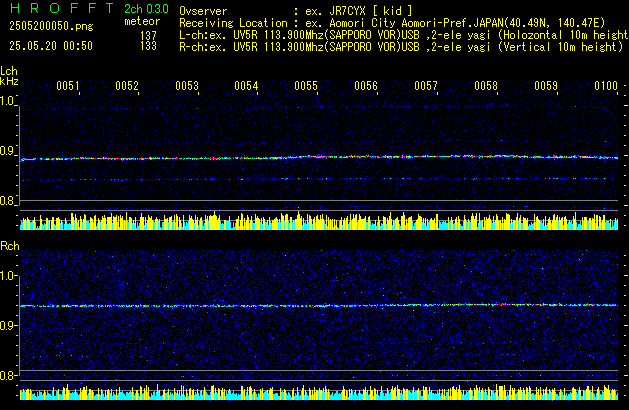Click the Rch 0.8 kHz axis label

click(x=8, y=375)
